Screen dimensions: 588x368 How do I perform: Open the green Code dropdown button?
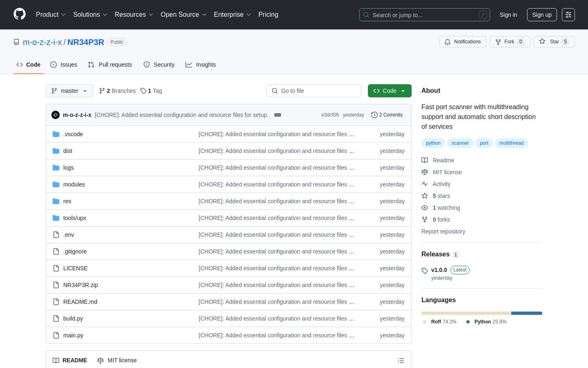390,91
